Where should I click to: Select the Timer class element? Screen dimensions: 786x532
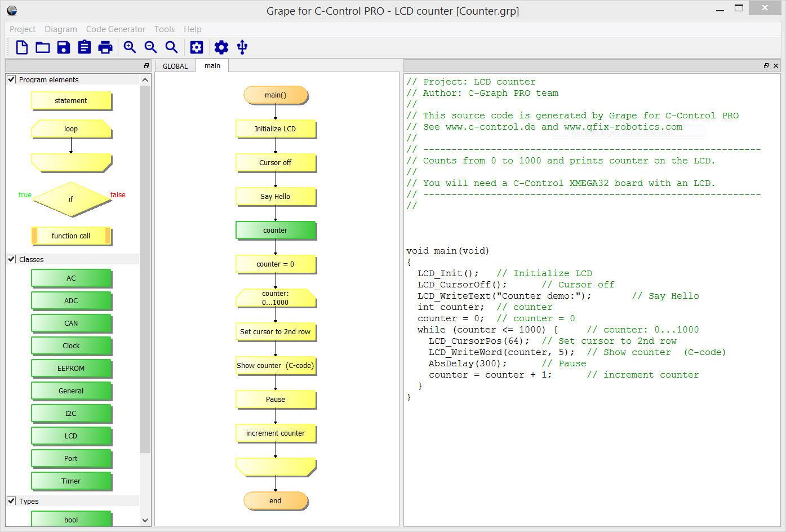[71, 481]
